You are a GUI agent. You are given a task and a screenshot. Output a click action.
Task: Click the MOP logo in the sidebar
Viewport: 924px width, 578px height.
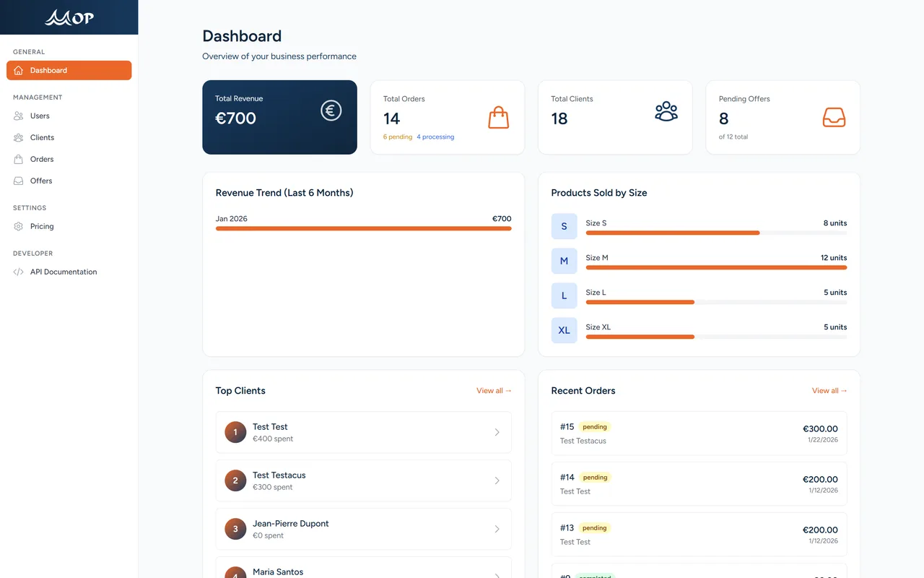coord(69,17)
